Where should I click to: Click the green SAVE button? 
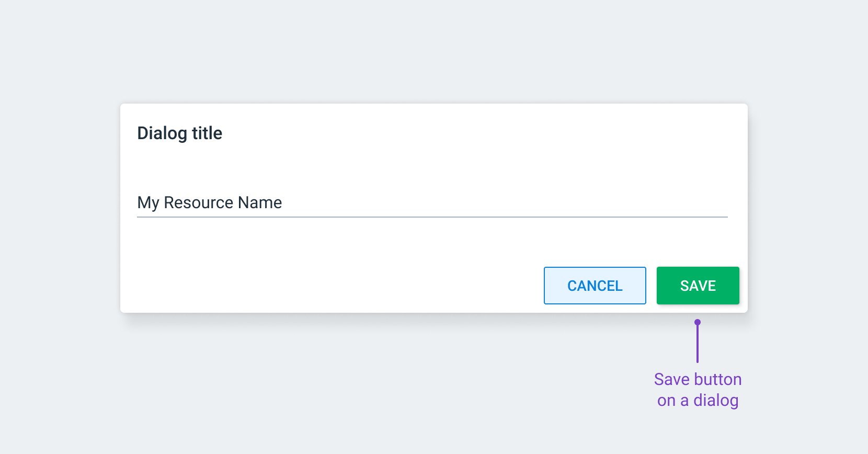(x=698, y=286)
